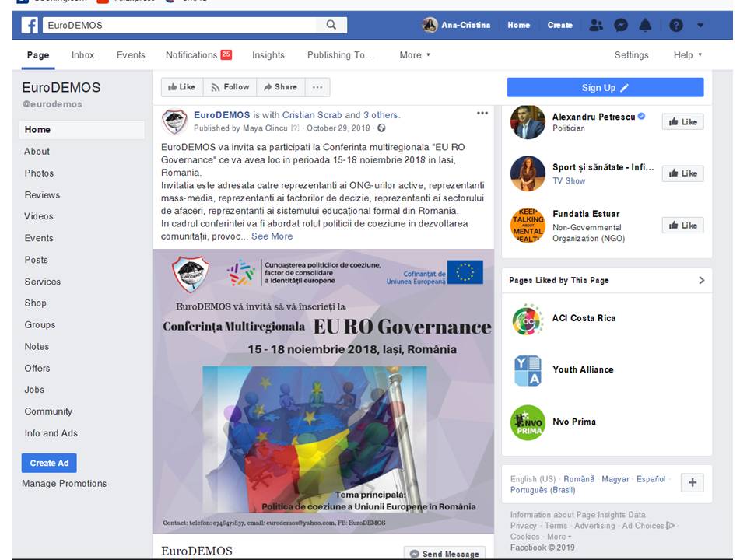Select About in left sidebar

click(x=37, y=152)
